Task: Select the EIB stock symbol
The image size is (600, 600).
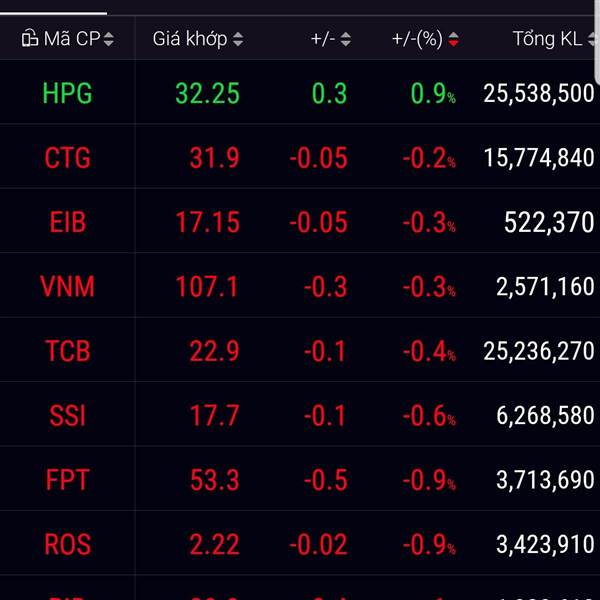Action: point(67,222)
